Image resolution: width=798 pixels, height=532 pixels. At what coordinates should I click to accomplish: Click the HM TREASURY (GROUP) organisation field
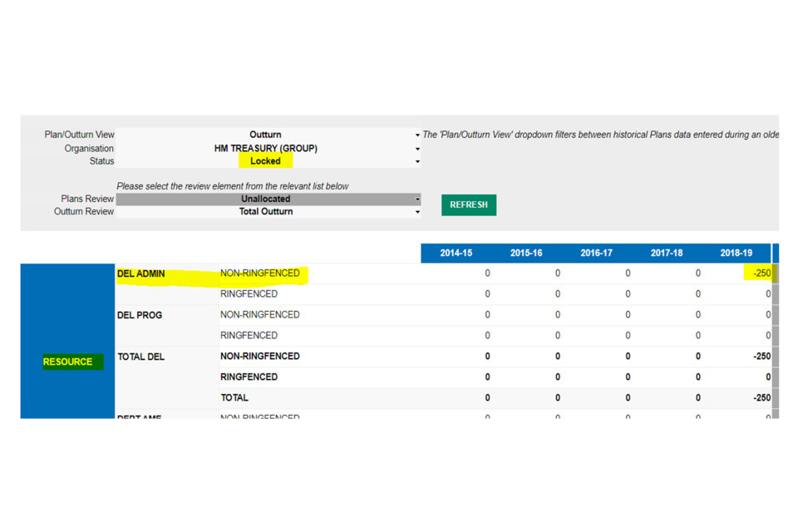click(265, 149)
